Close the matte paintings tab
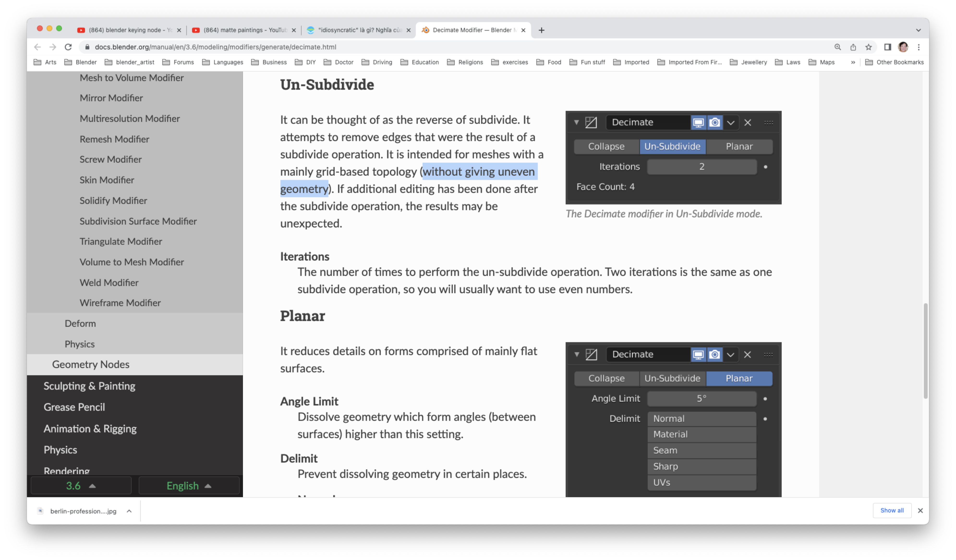Image resolution: width=956 pixels, height=560 pixels. [294, 30]
